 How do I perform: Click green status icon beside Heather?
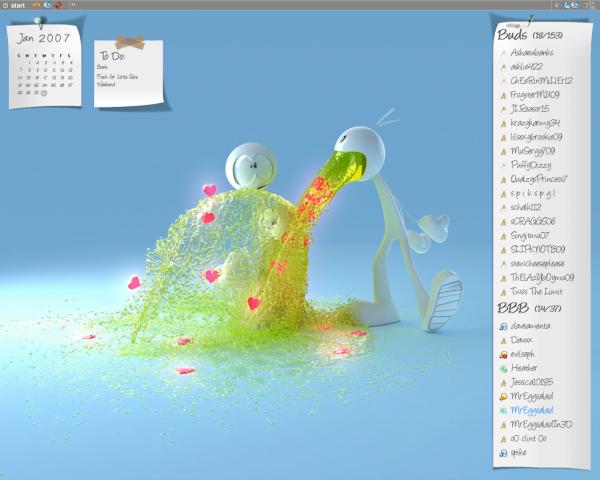[504, 369]
